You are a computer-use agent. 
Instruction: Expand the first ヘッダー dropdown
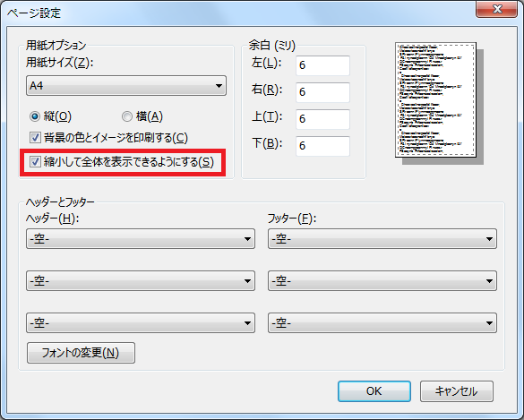coord(141,239)
